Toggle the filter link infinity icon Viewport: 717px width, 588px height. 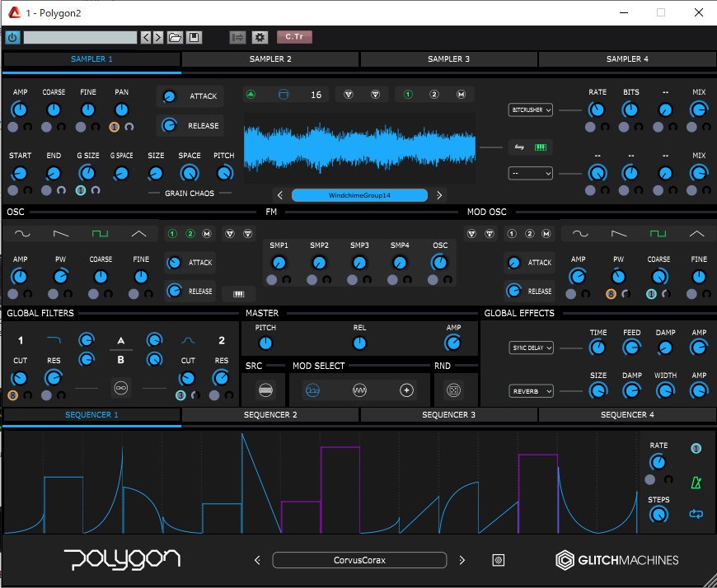(121, 389)
